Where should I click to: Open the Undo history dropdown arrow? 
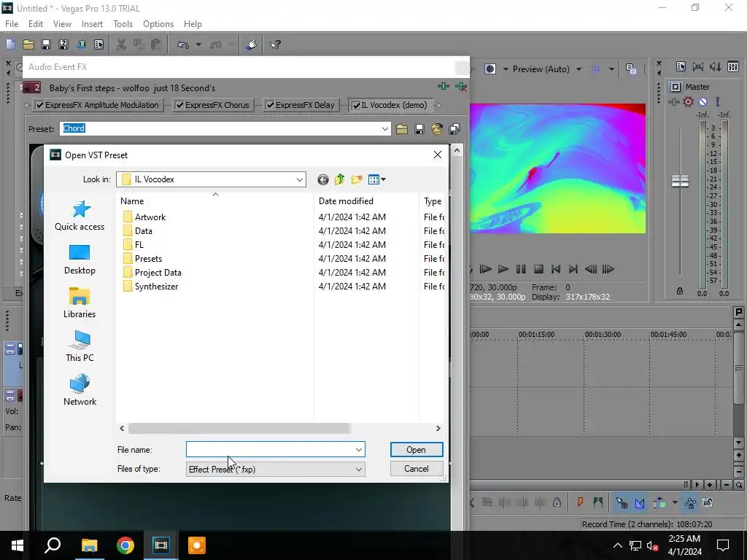tap(198, 44)
